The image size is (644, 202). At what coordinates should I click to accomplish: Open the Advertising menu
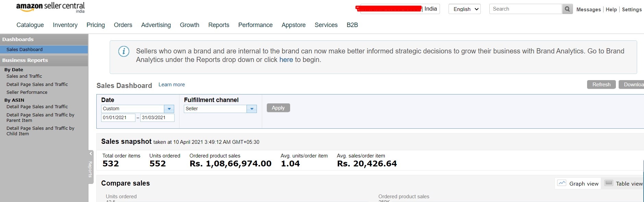pos(156,25)
